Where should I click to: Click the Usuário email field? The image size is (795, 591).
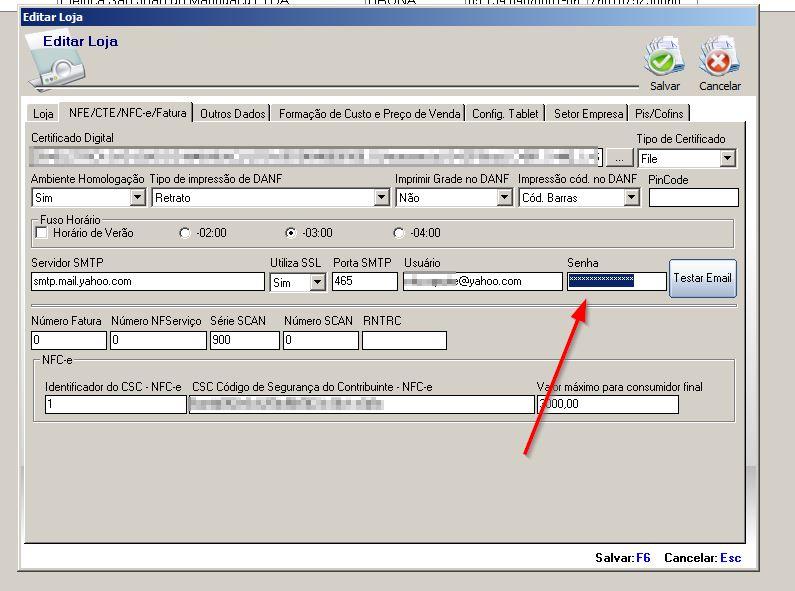coord(483,281)
